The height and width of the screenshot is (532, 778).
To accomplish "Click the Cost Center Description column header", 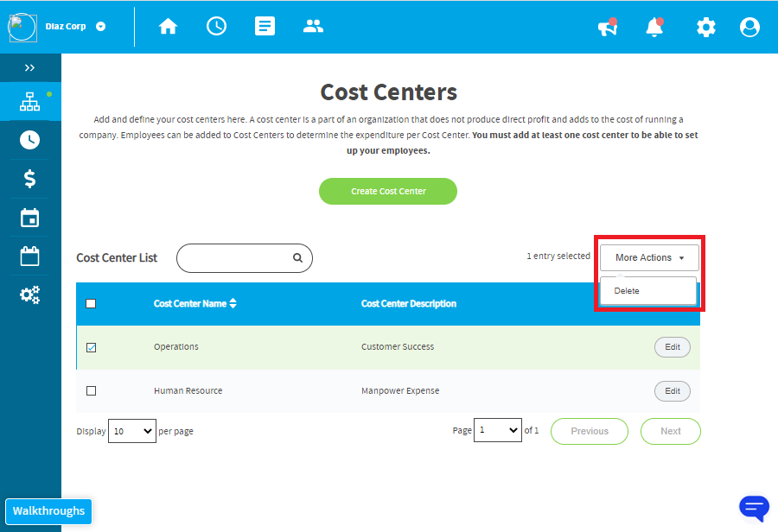I will pyautogui.click(x=408, y=303).
